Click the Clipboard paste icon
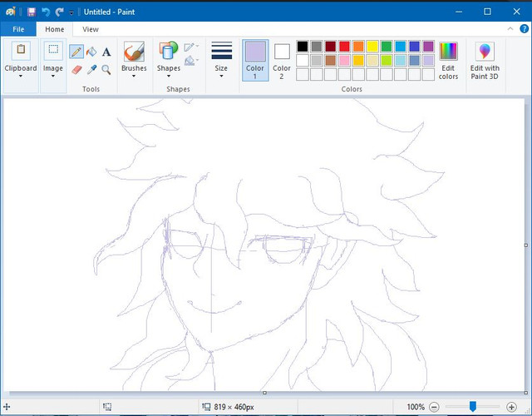The image size is (532, 416). pos(21,50)
